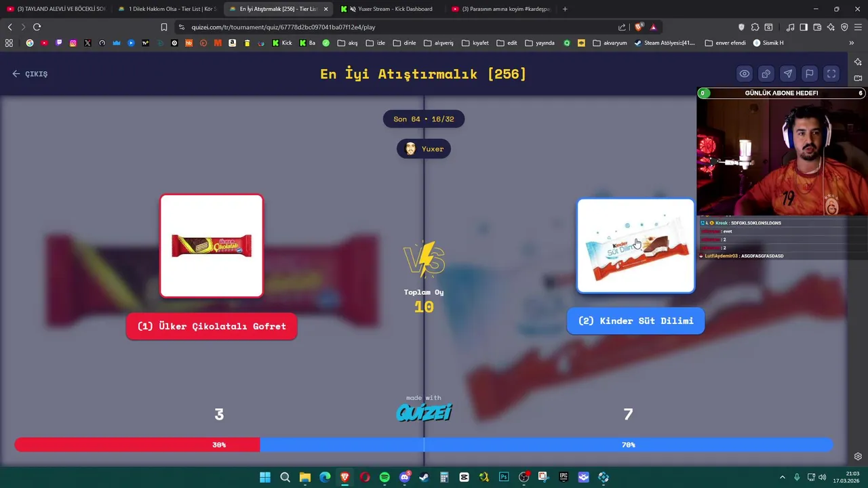
Task: Click the blue 70% vote bar
Action: (546, 445)
